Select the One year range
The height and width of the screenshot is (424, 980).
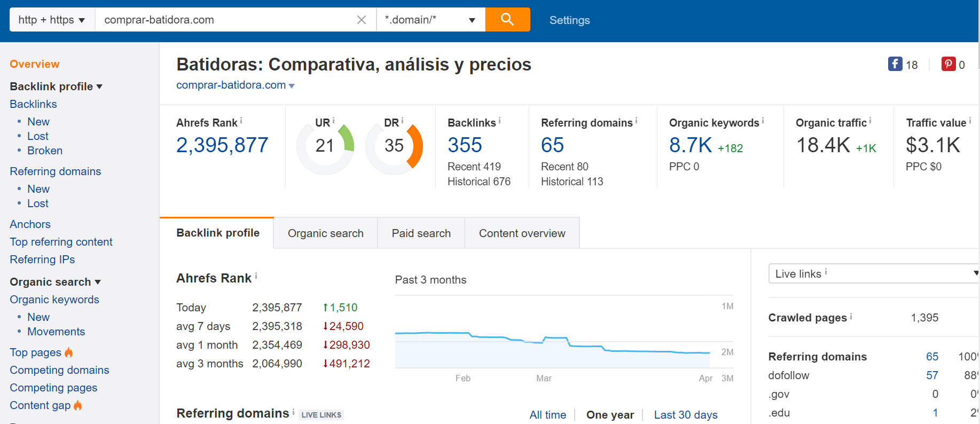[x=610, y=415]
